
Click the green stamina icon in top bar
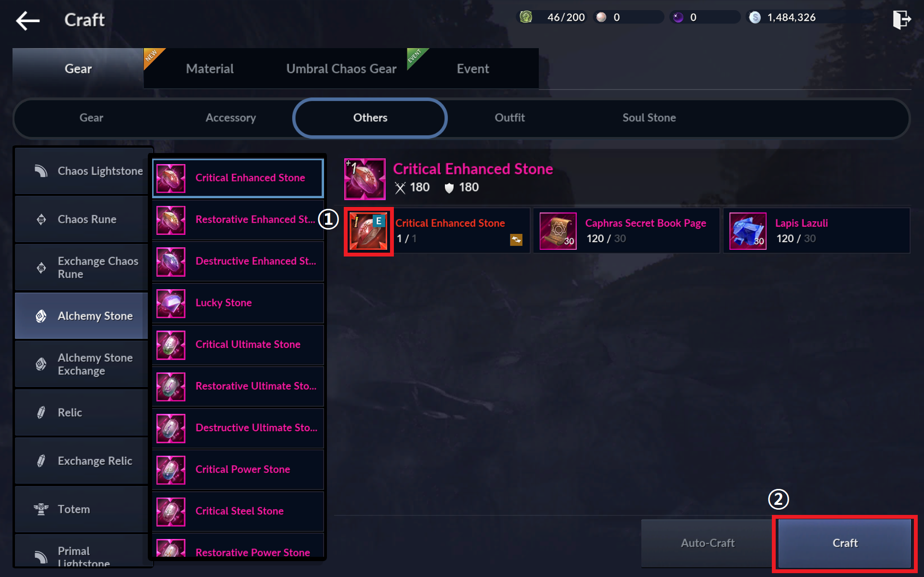pos(526,17)
